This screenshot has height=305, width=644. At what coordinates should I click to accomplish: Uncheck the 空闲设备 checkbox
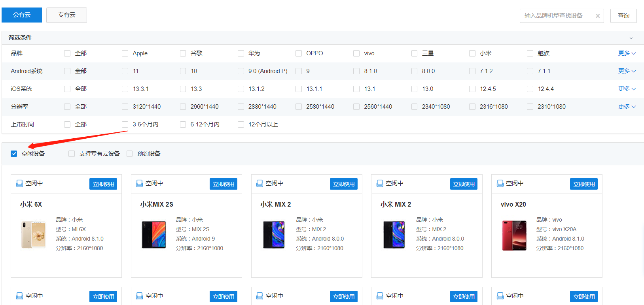(x=14, y=154)
